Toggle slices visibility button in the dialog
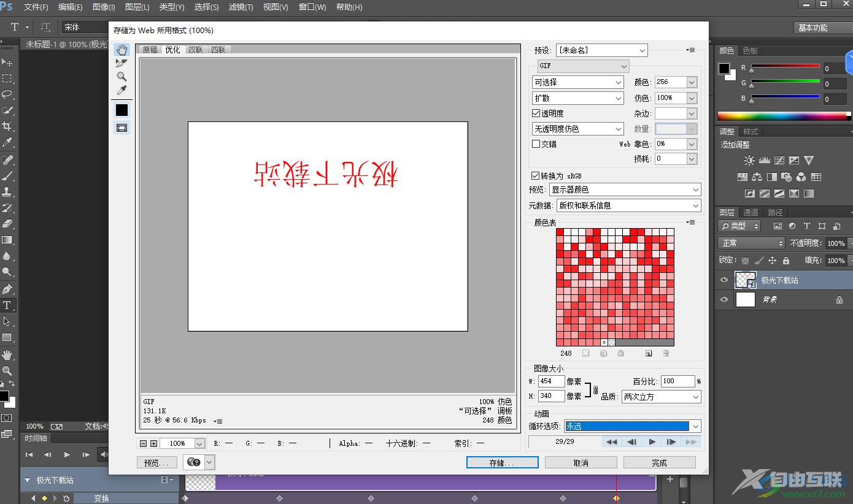 [x=122, y=128]
